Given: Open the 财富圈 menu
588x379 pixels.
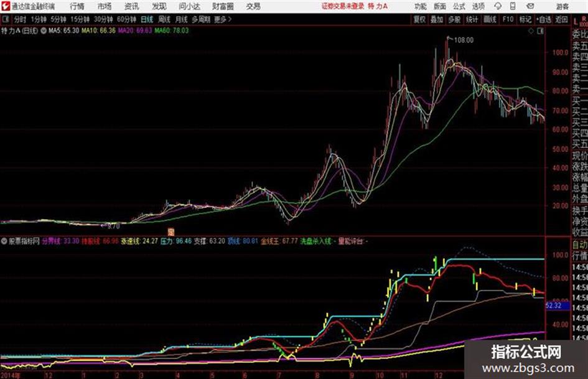Looking at the screenshot, I should pos(223,6).
